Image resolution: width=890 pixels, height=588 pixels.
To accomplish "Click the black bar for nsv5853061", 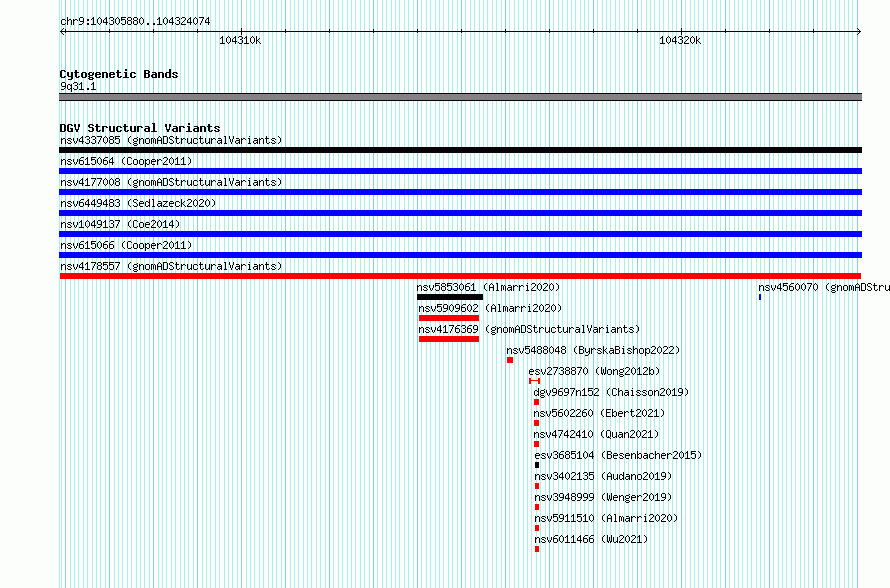I will point(450,297).
